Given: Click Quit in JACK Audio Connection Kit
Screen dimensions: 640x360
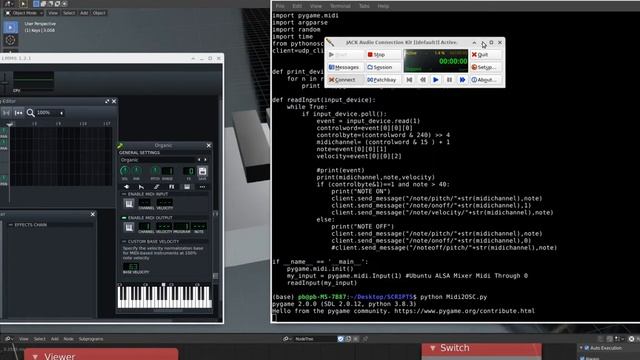Looking at the screenshot, I should 485,55.
